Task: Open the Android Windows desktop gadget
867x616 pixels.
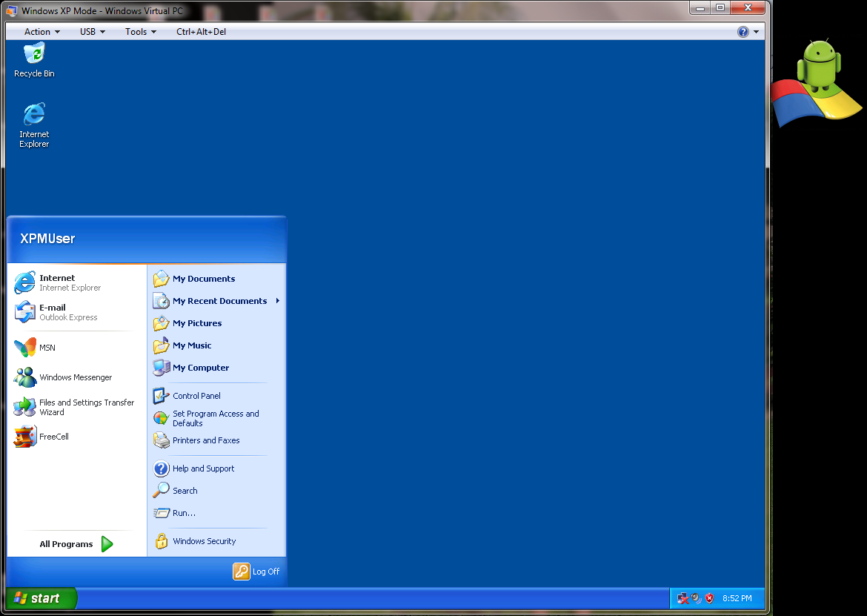Action: click(816, 83)
